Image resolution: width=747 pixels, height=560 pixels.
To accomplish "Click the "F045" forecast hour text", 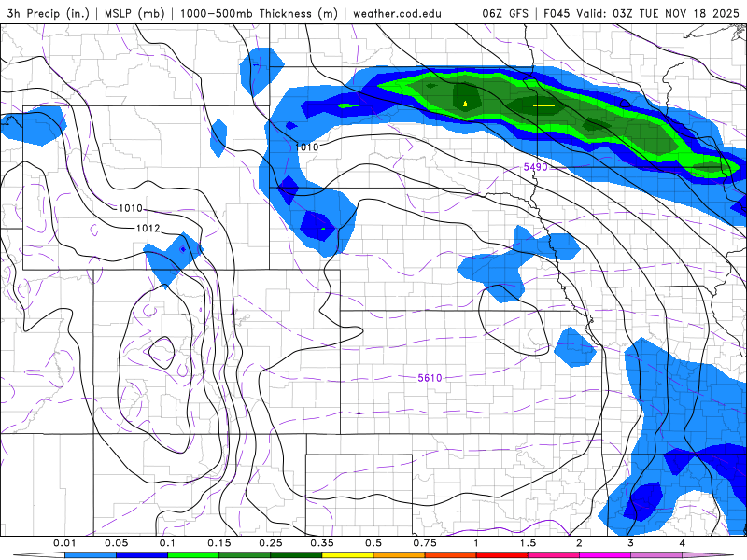I will (x=556, y=13).
